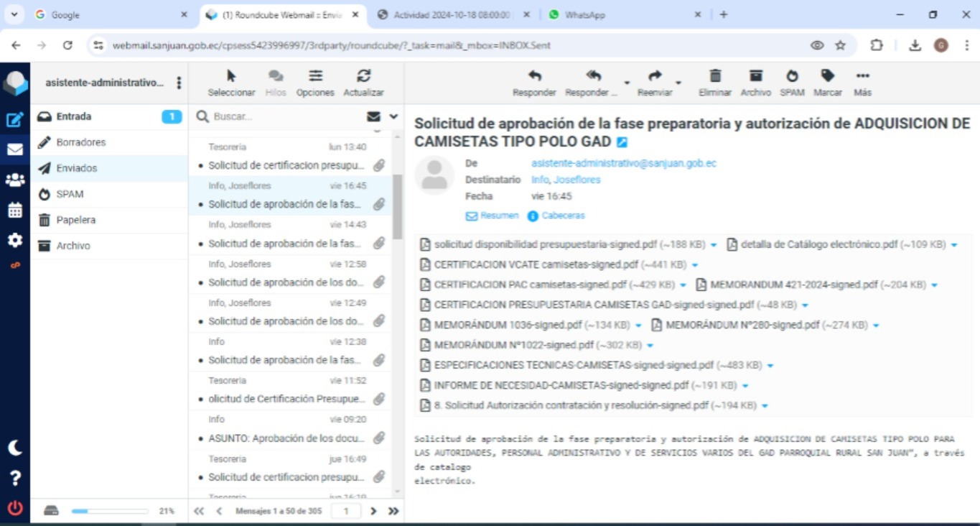Screen dimensions: 980x526
Task: Open contacts icon in left sidebar
Action: [14, 180]
